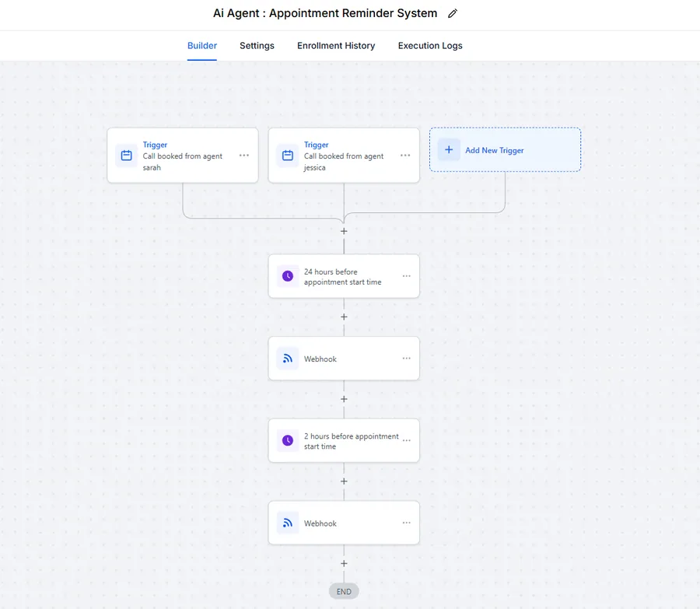Open options menu for sarah trigger
The width and height of the screenshot is (700, 609).
pyautogui.click(x=243, y=156)
